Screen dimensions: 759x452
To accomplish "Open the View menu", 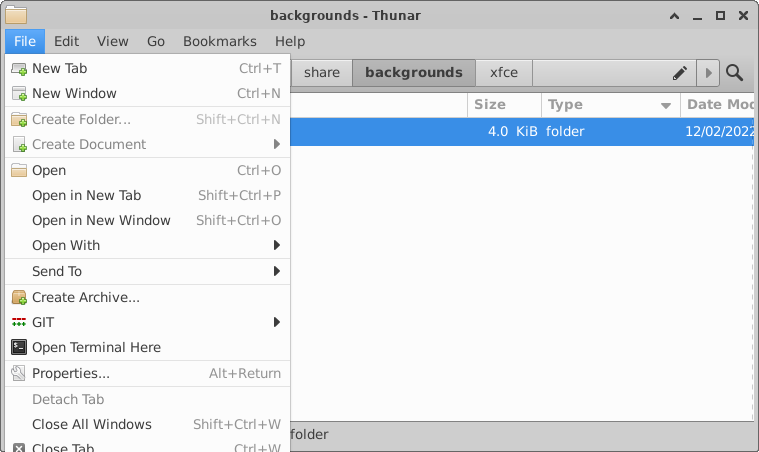I will point(113,41).
